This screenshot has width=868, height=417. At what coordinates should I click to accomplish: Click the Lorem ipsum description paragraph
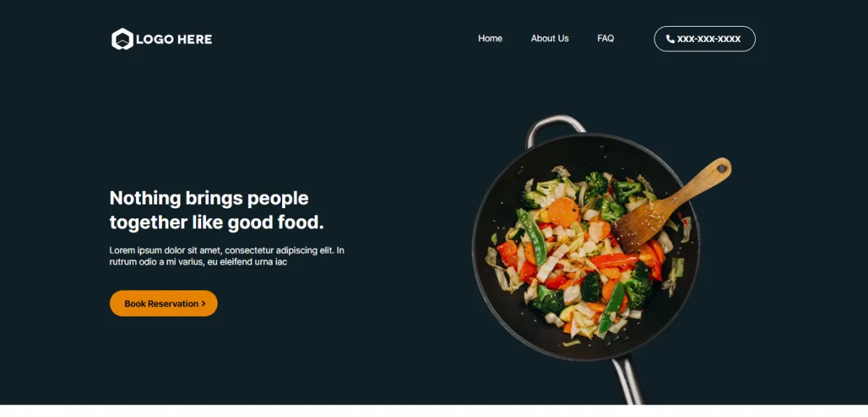(226, 256)
